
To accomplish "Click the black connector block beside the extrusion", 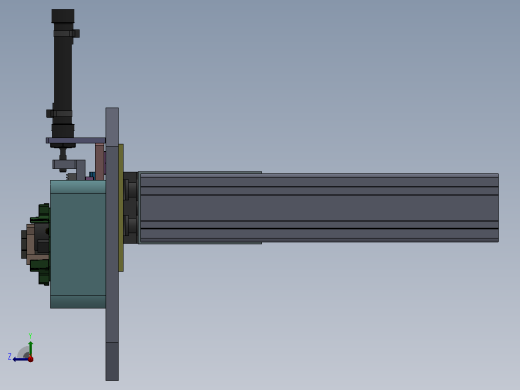I will [x=131, y=208].
